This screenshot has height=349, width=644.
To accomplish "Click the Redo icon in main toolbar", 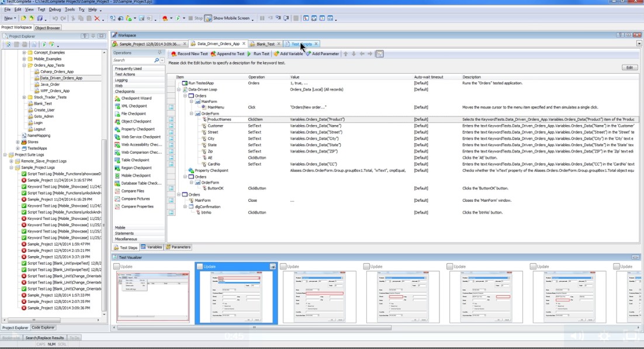I will pos(63,19).
